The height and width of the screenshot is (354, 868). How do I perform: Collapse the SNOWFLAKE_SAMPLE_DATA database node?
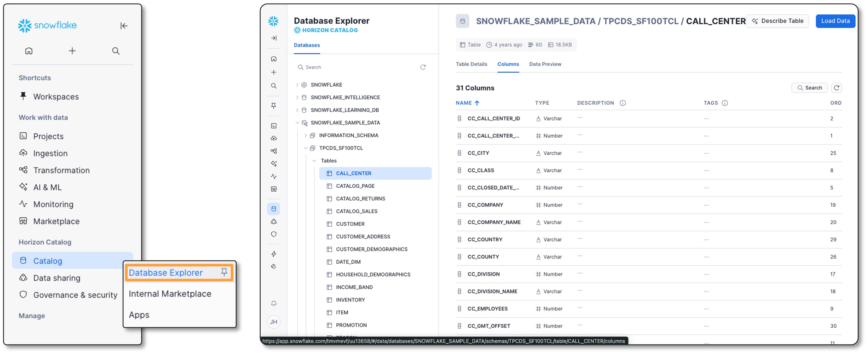[x=297, y=123]
